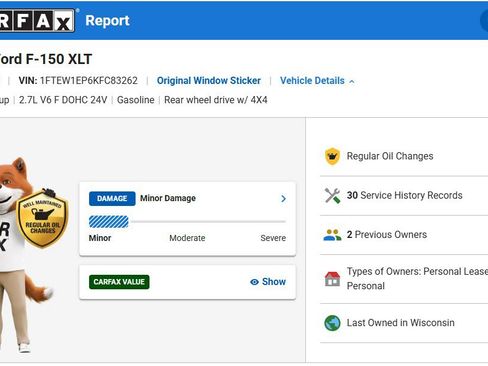Click 2 Previous Owners text
Viewport: 488px width, 366px height.
click(387, 235)
